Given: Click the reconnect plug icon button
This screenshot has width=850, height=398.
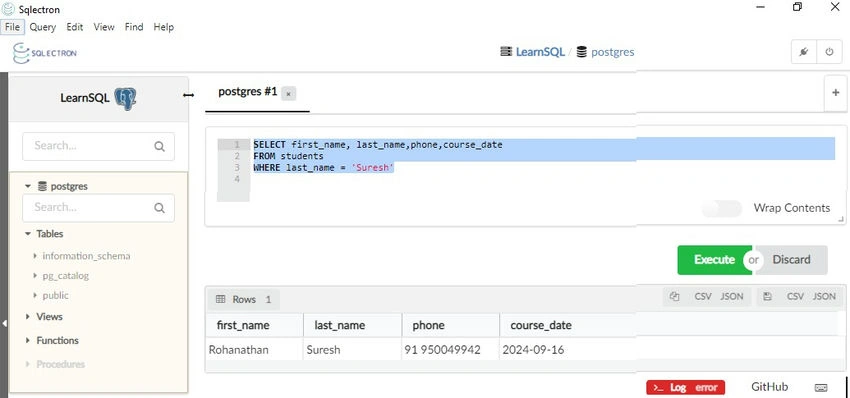Looking at the screenshot, I should pyautogui.click(x=804, y=52).
